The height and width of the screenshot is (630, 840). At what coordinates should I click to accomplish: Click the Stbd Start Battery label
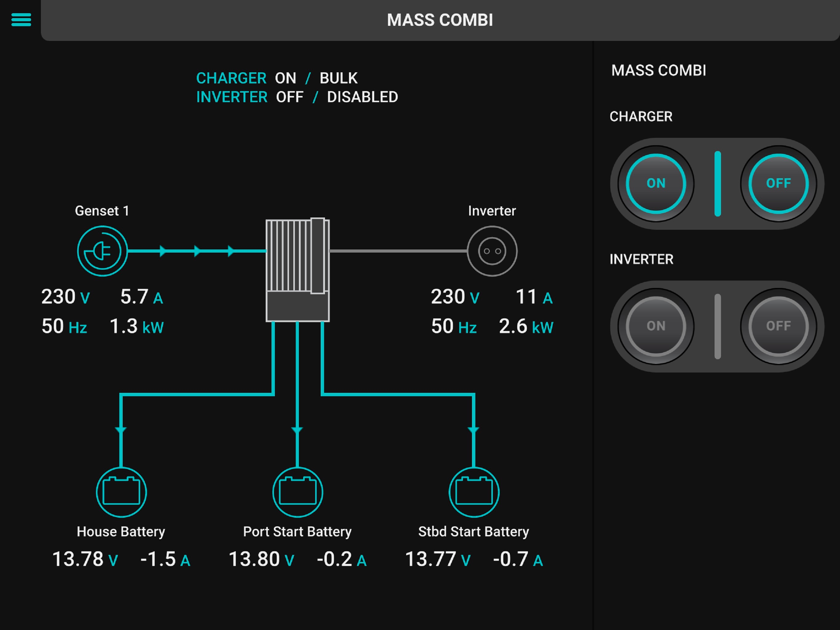(x=473, y=532)
